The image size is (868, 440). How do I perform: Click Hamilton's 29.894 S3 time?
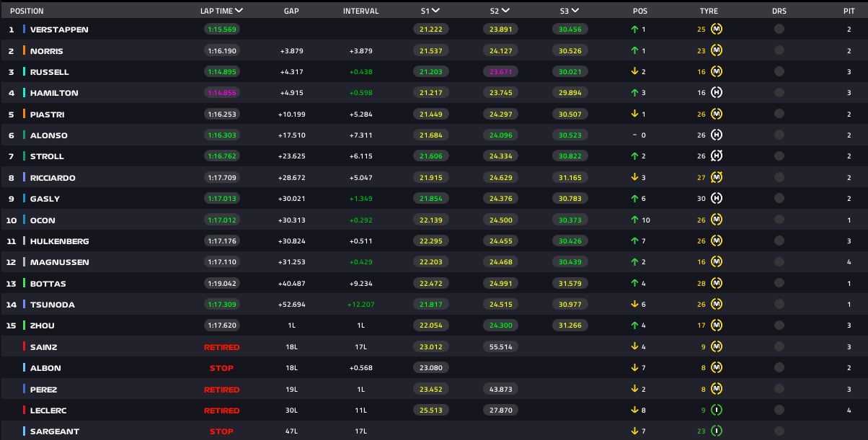click(x=570, y=93)
